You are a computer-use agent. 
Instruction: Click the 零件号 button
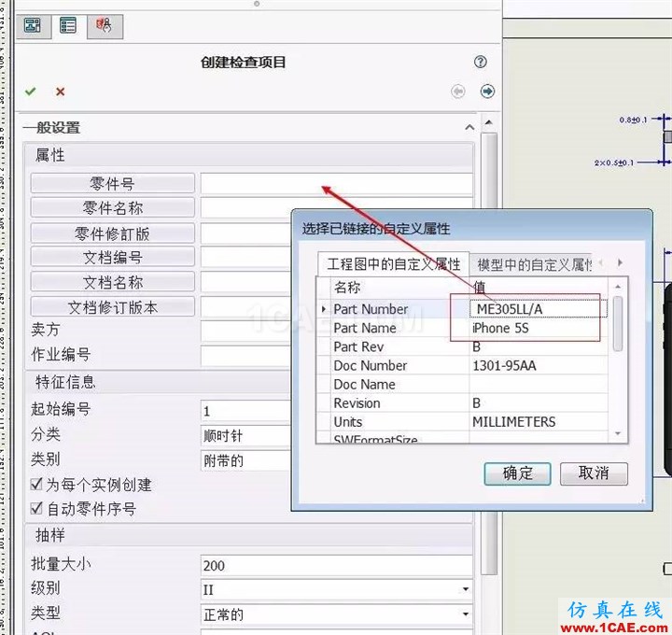tap(113, 184)
